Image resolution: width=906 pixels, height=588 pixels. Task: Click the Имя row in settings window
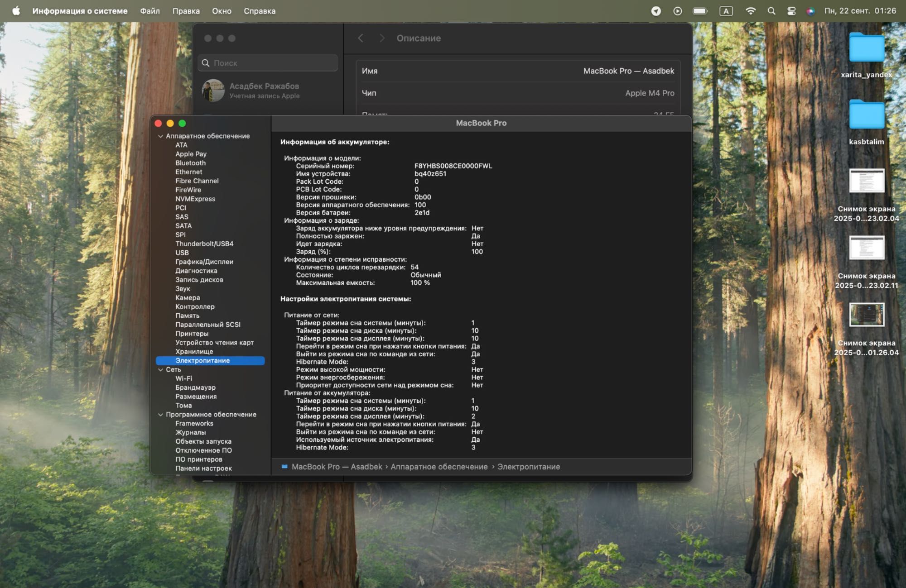tap(518, 71)
